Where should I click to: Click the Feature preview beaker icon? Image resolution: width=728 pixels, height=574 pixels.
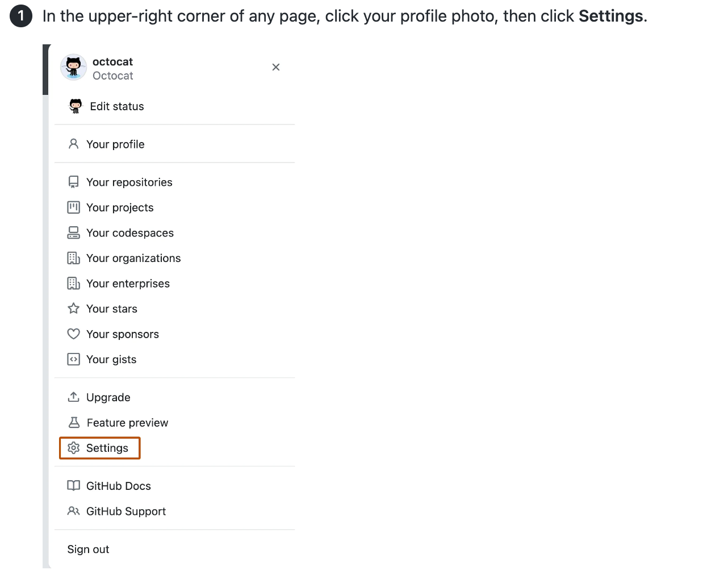(x=74, y=422)
